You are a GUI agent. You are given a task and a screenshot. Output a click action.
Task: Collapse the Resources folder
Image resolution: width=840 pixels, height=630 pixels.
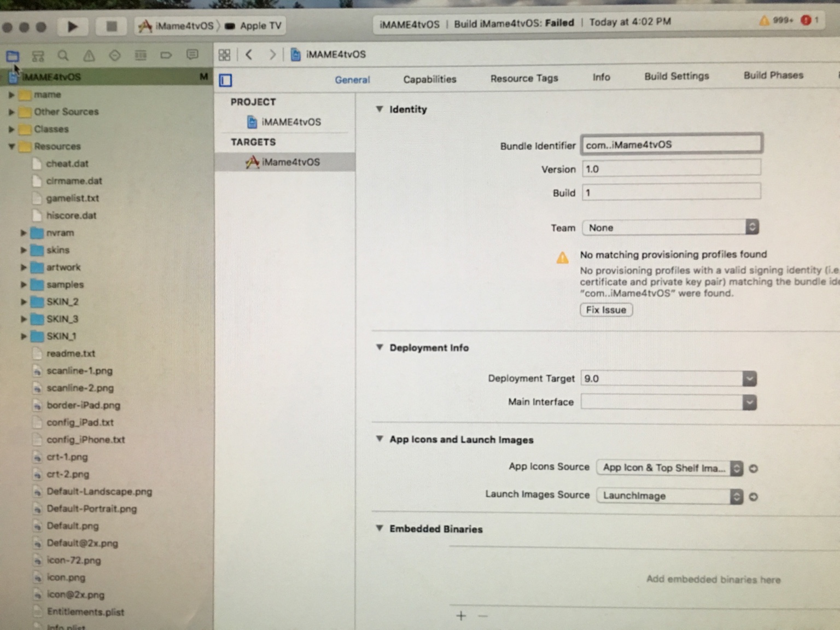(x=11, y=146)
